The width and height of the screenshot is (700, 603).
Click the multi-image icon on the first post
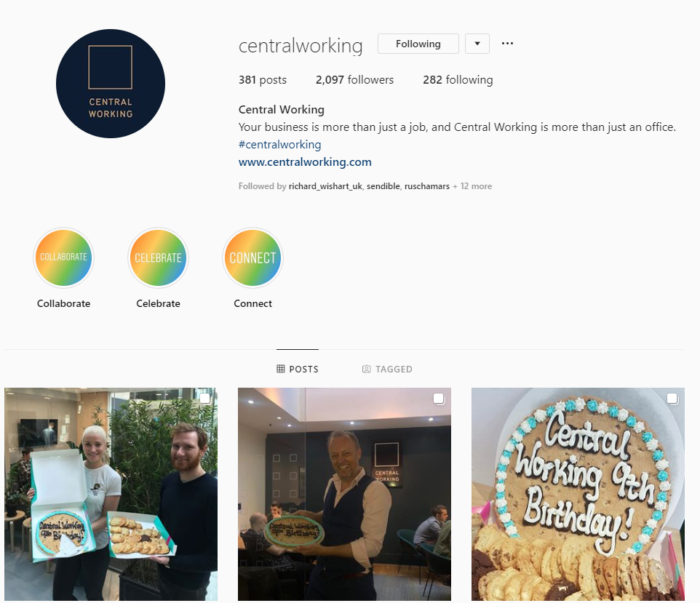click(205, 399)
